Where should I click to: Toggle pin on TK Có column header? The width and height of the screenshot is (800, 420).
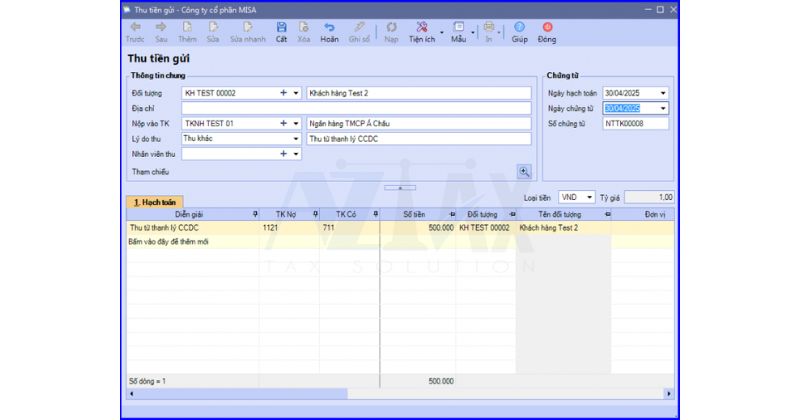point(375,214)
